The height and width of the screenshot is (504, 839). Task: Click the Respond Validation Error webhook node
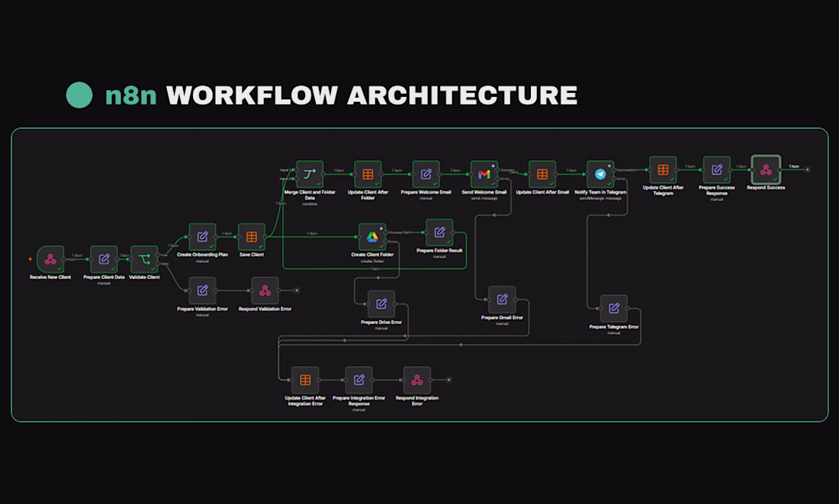click(265, 291)
